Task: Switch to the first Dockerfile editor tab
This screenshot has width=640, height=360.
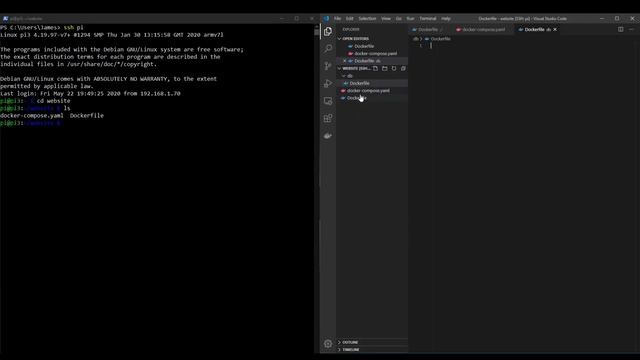Action: click(428, 29)
